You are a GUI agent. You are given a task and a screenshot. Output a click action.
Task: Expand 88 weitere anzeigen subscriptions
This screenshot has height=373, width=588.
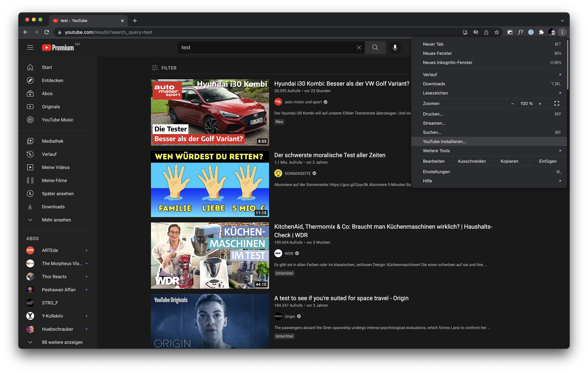pyautogui.click(x=62, y=342)
